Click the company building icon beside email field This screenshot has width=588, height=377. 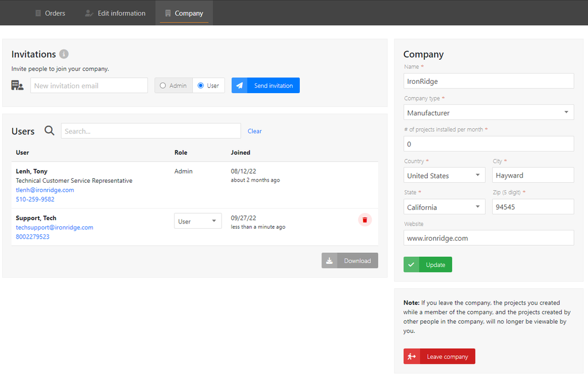coord(17,86)
